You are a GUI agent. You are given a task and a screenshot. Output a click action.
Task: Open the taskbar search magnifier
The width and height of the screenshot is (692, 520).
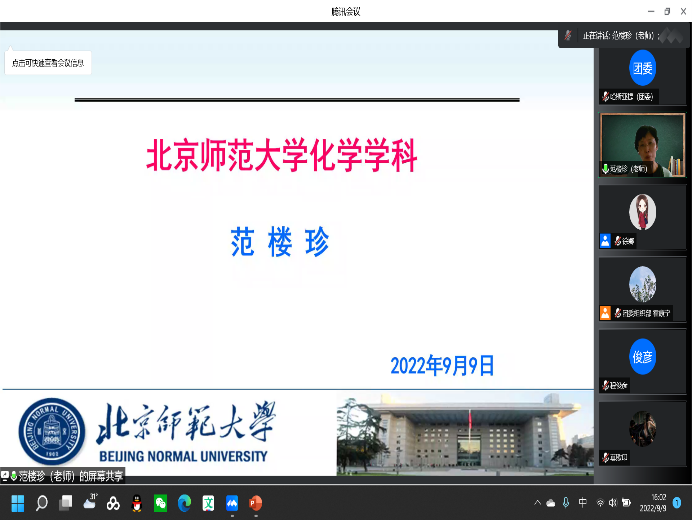click(x=41, y=503)
